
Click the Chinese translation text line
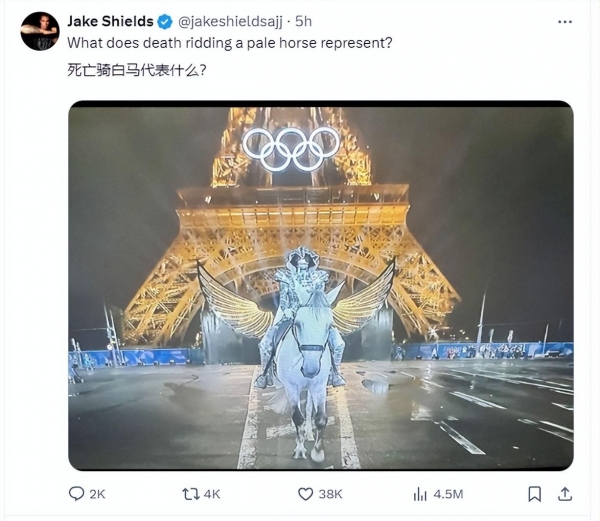[137, 70]
